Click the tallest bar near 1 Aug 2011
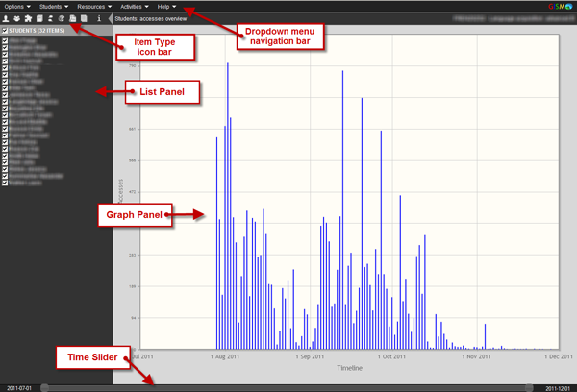 [228, 206]
